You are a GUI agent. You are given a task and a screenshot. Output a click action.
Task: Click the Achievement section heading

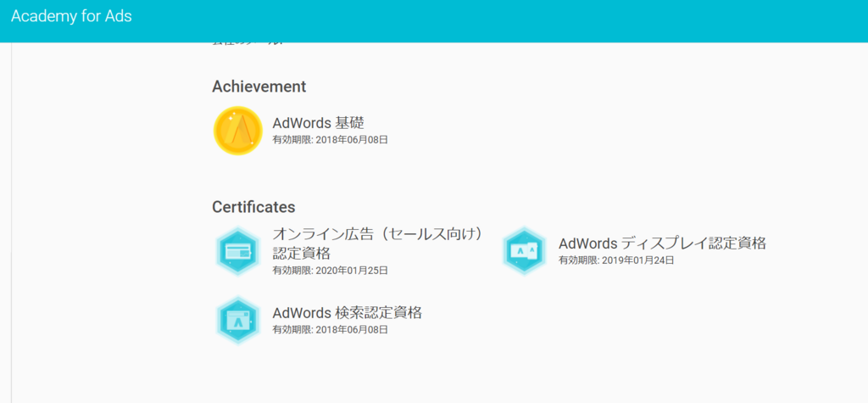click(259, 87)
